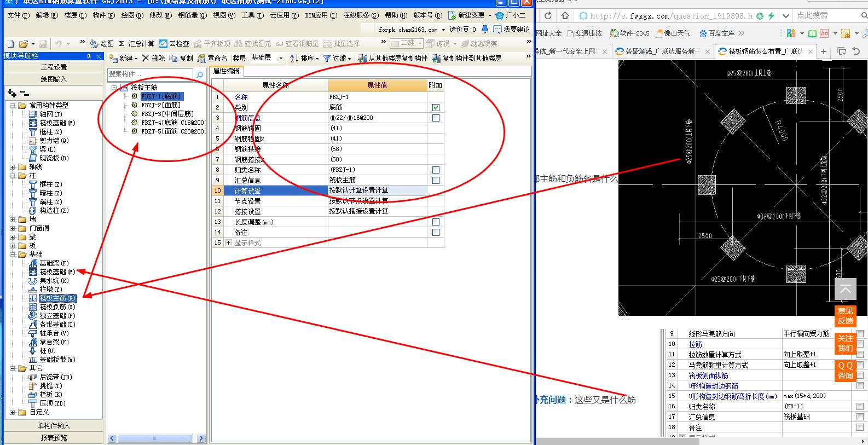Open the 文件(F) menu
868x445 pixels.
(18, 15)
